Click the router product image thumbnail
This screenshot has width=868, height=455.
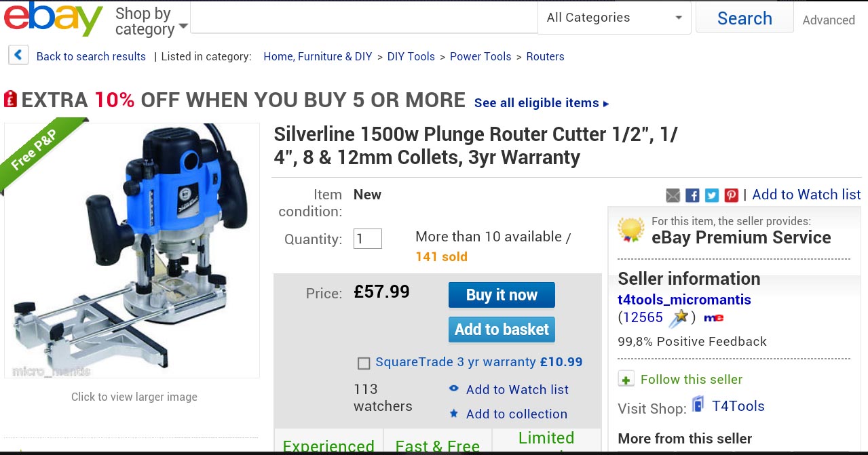[x=132, y=250]
